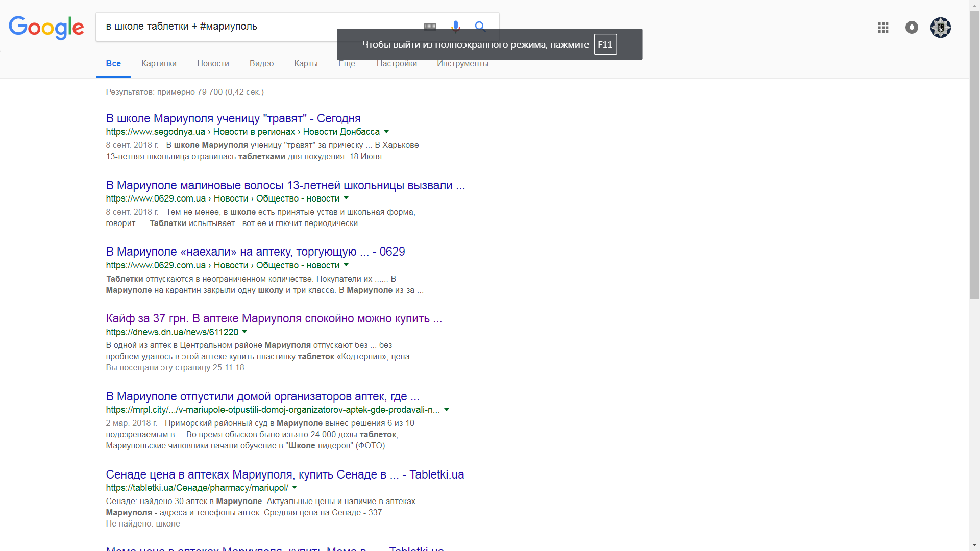Switch to Картинки tab

[159, 64]
